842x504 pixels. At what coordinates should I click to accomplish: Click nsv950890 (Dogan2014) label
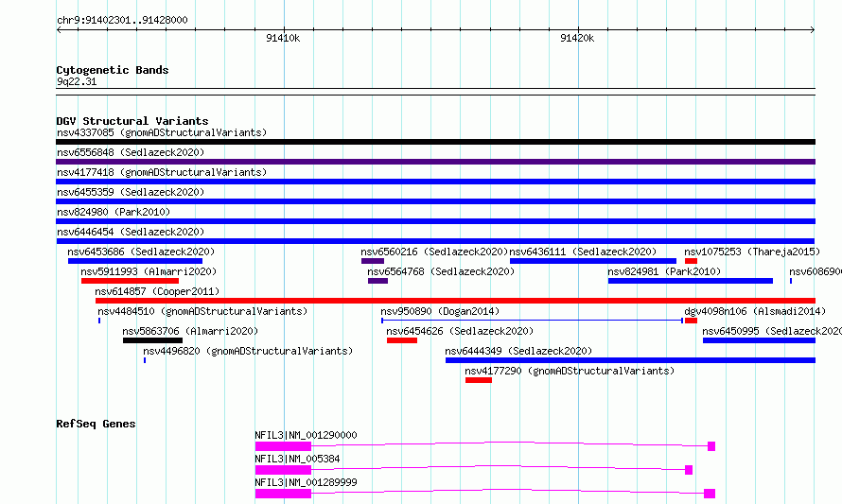click(440, 311)
